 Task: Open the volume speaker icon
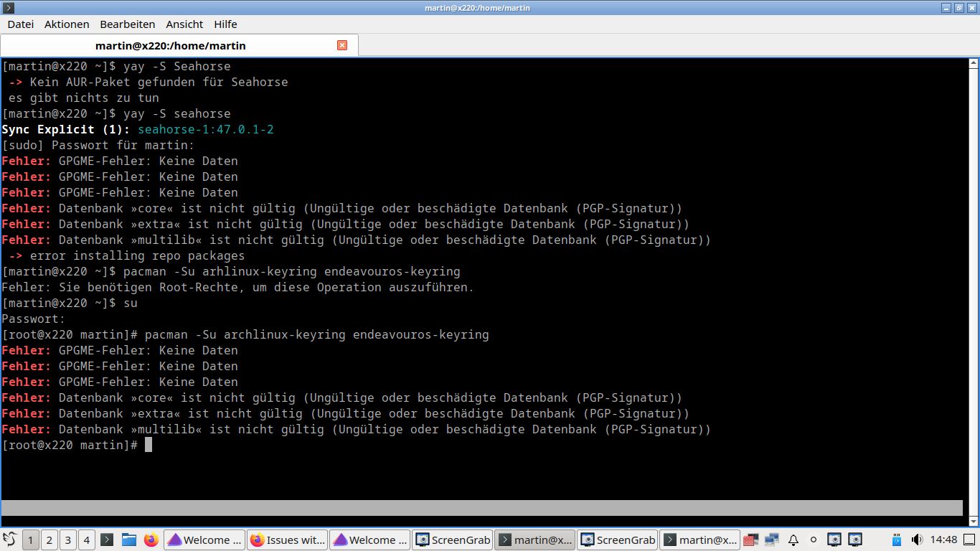(917, 540)
